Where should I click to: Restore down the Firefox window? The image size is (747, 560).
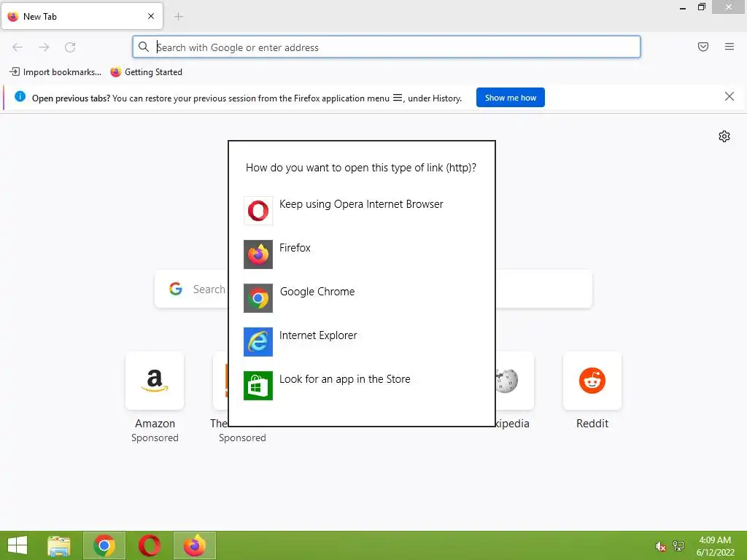[701, 7]
